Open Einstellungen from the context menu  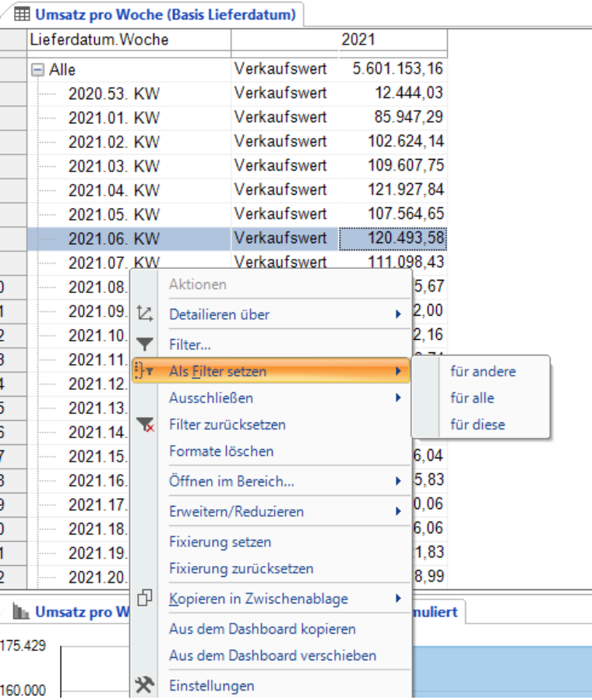271,685
